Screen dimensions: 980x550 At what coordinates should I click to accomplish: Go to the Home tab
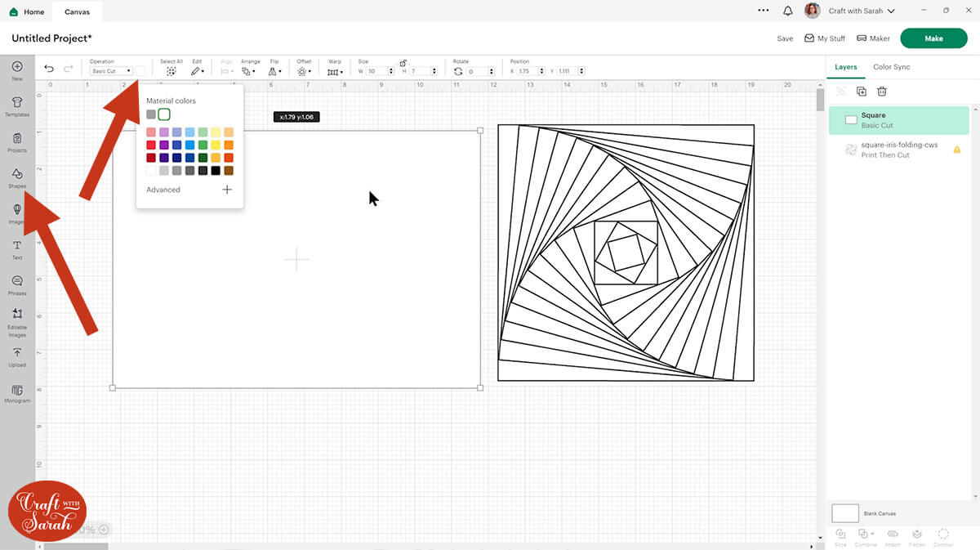[x=27, y=12]
